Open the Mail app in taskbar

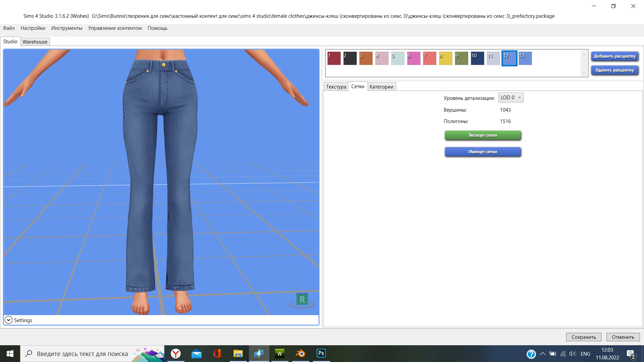click(x=197, y=354)
